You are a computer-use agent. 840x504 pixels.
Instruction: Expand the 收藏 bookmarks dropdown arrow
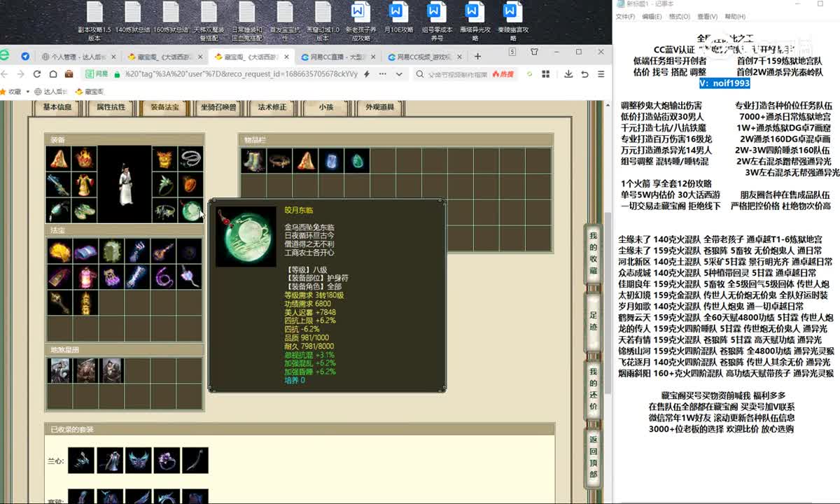27,91
